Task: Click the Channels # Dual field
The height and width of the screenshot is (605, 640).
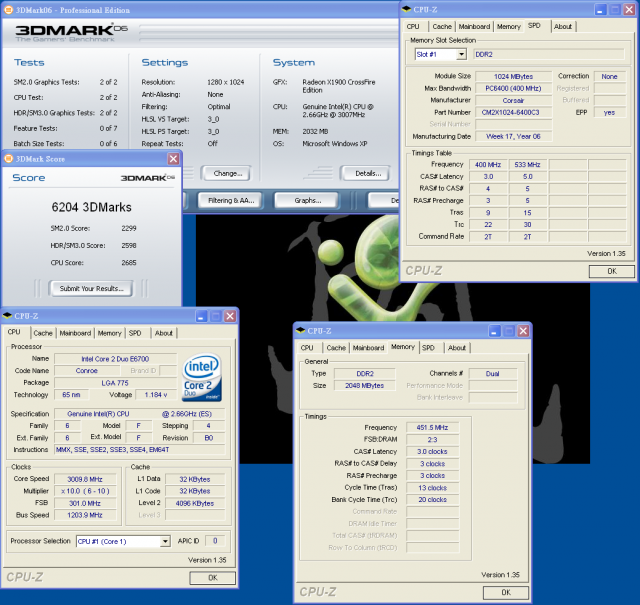Action: [493, 374]
